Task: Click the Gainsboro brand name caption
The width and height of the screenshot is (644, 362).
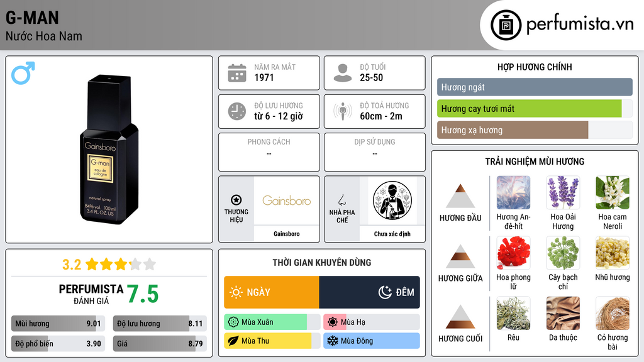Action: pyautogui.click(x=287, y=234)
